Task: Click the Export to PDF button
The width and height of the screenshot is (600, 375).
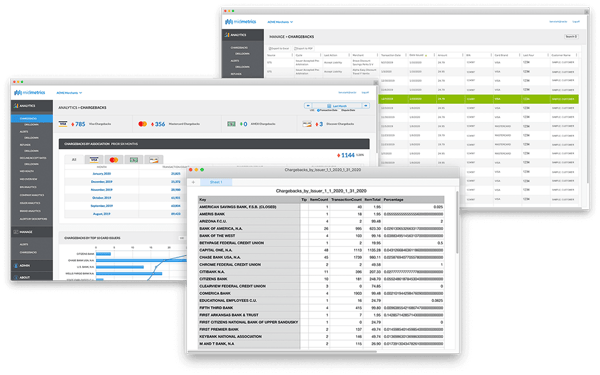Action: point(303,49)
